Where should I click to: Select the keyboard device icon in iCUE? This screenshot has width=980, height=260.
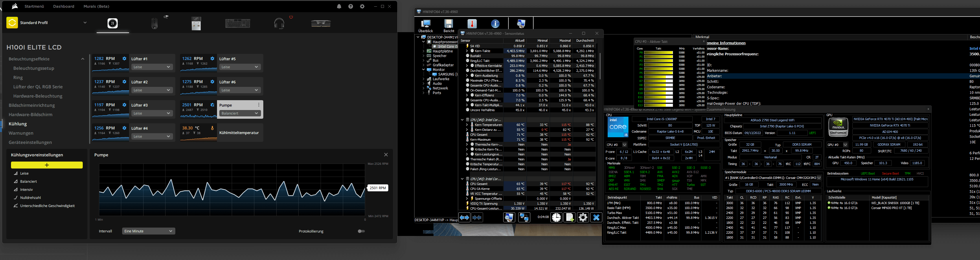click(238, 24)
